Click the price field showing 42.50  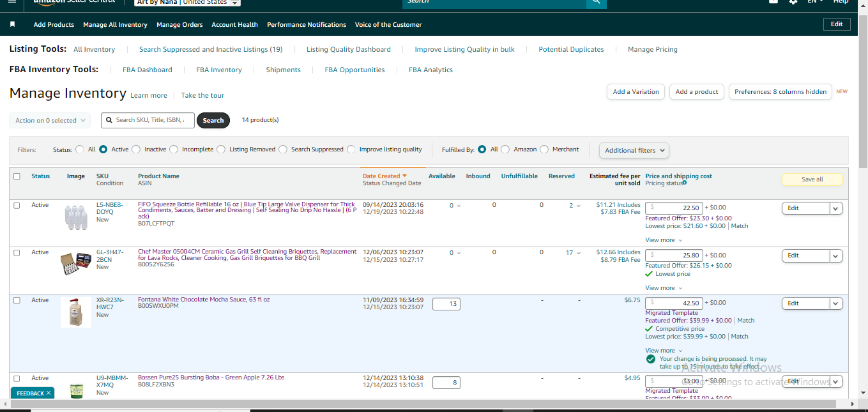point(674,303)
